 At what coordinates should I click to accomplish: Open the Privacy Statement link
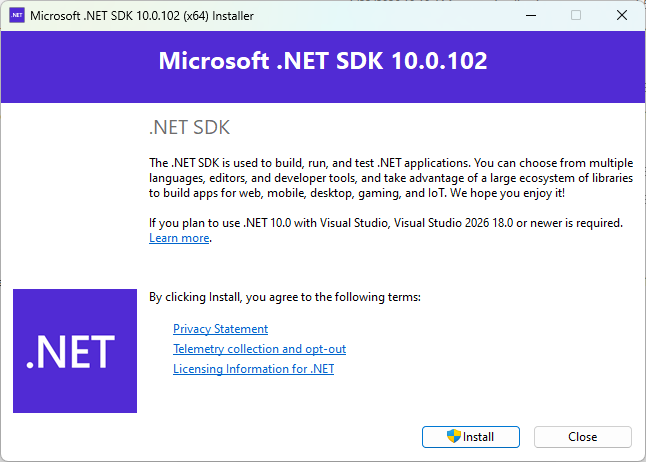tap(220, 329)
